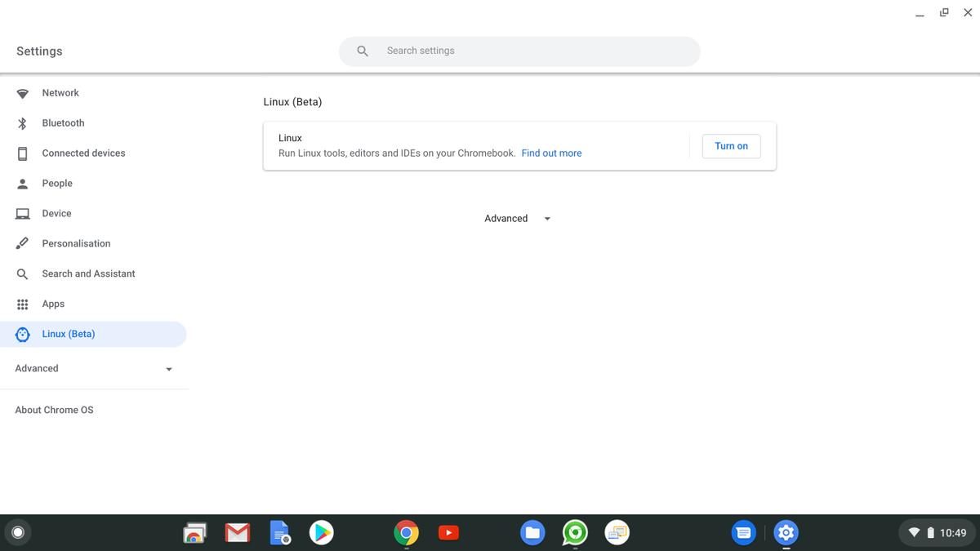This screenshot has height=551, width=980.
Task: Open the system tray with clock 10:49
Action: pyautogui.click(x=937, y=533)
